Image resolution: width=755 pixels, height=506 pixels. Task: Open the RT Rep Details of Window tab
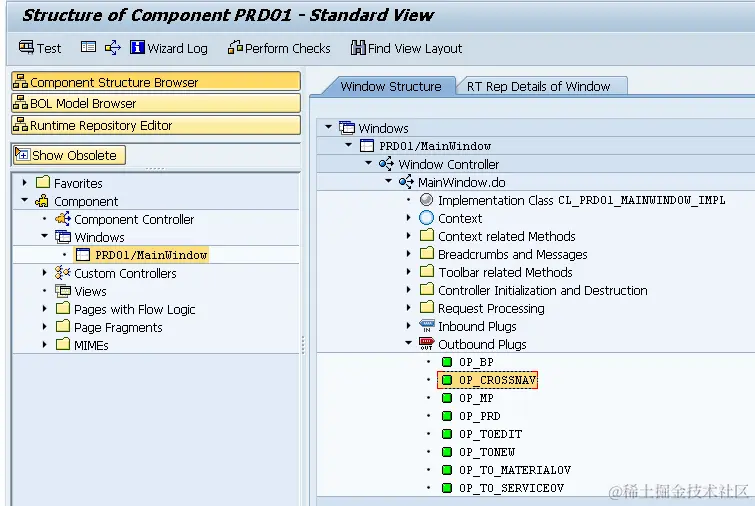click(x=538, y=86)
